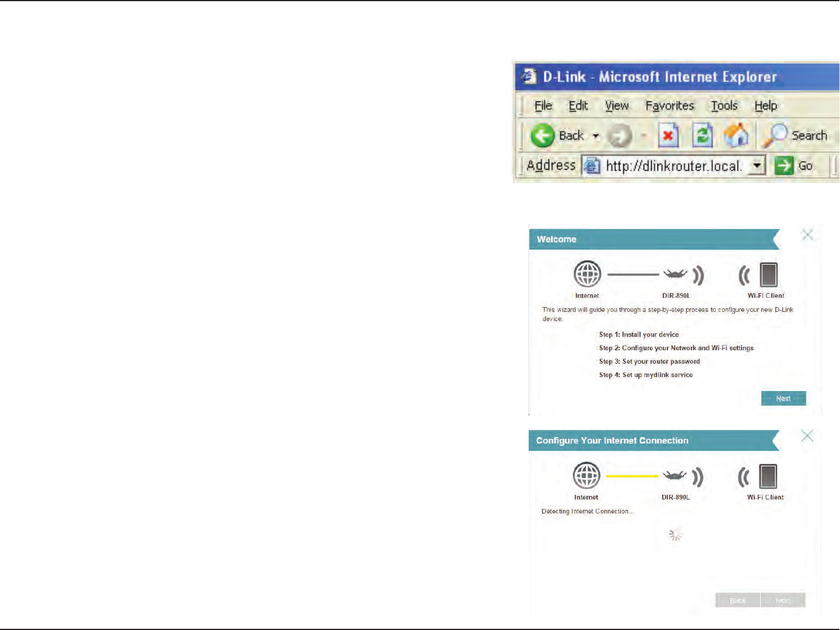Click the page icon in address bar

point(592,166)
